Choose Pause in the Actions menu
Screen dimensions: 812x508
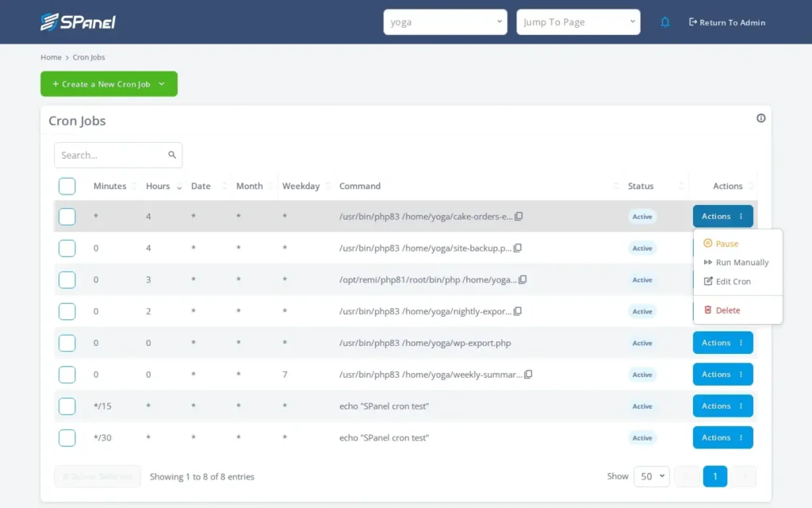(721, 244)
